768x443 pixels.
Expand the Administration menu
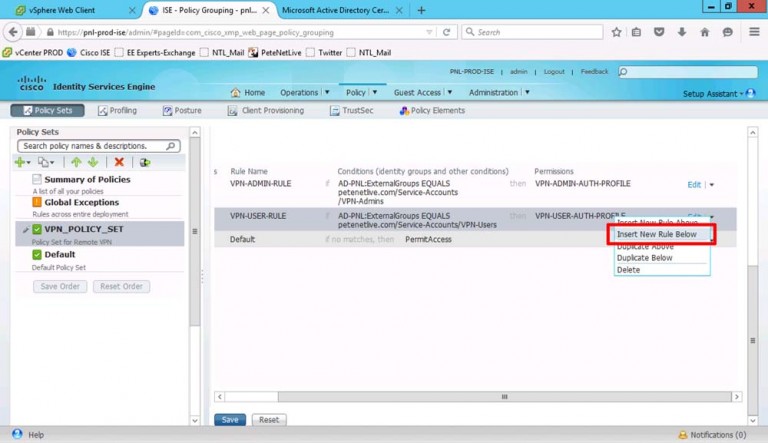pos(527,92)
